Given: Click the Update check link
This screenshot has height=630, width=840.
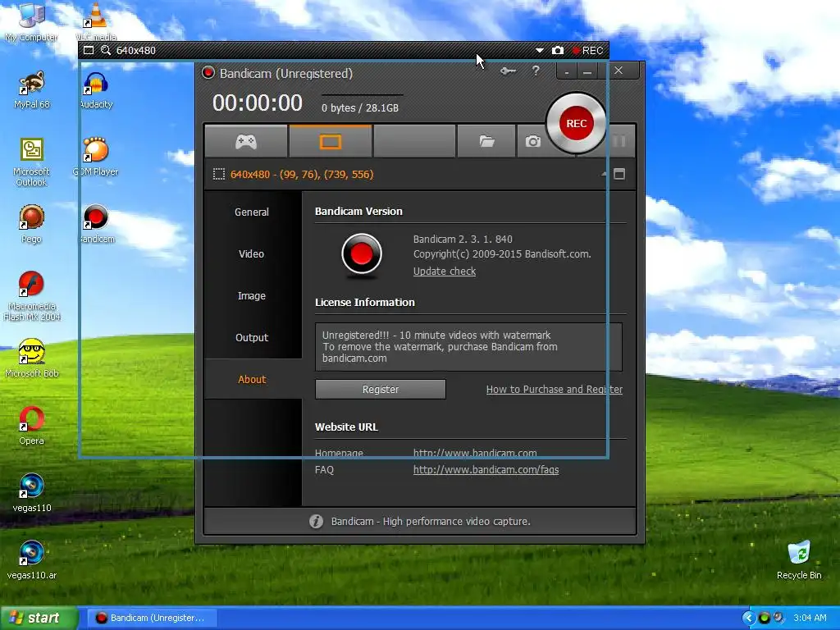Looking at the screenshot, I should tap(445, 272).
